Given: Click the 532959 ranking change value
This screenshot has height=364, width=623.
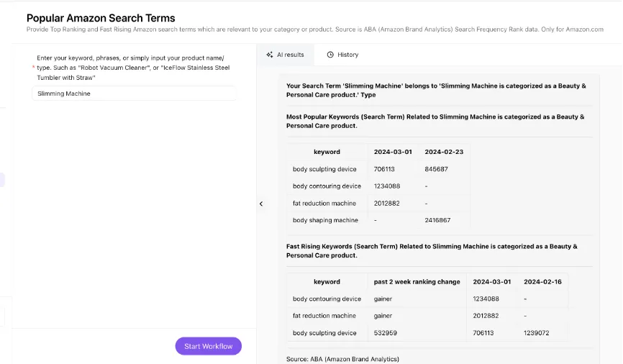Looking at the screenshot, I should pos(386,333).
